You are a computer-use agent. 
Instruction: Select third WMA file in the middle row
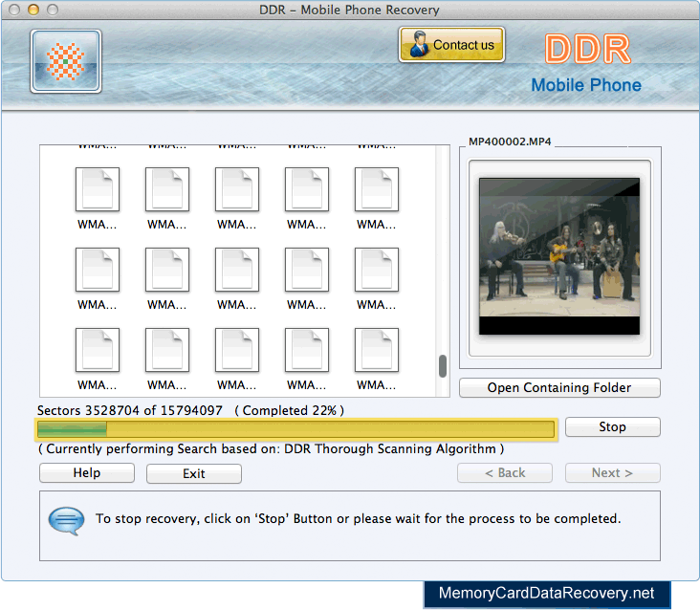[x=236, y=278]
